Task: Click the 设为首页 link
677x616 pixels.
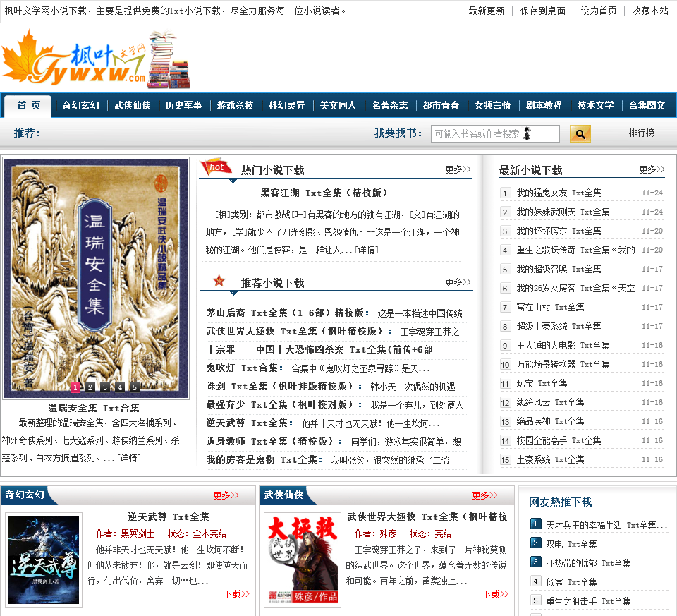Action: pos(599,11)
